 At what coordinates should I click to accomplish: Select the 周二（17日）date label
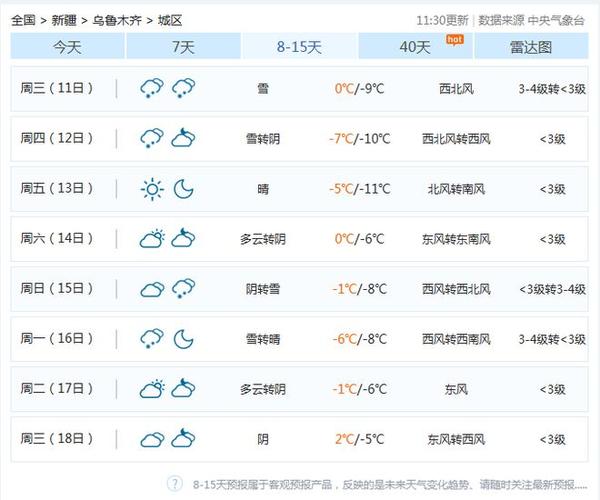[57, 388]
